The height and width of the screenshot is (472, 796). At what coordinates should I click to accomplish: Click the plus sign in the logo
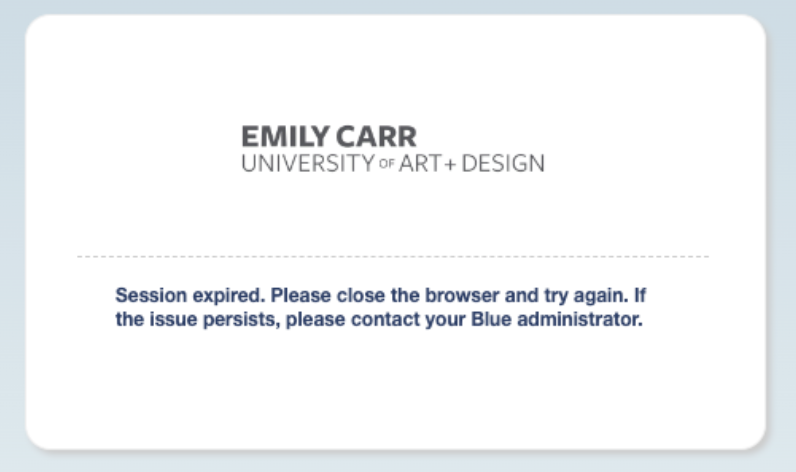pyautogui.click(x=450, y=164)
